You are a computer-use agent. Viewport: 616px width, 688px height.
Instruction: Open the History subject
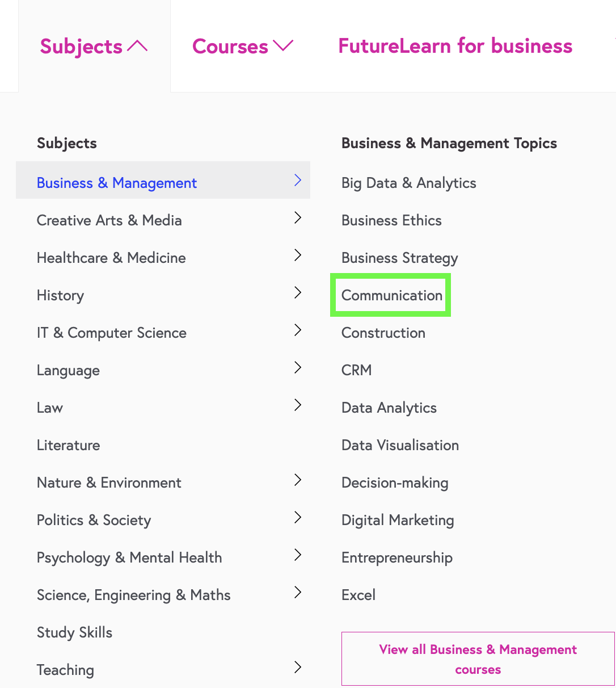pos(60,295)
